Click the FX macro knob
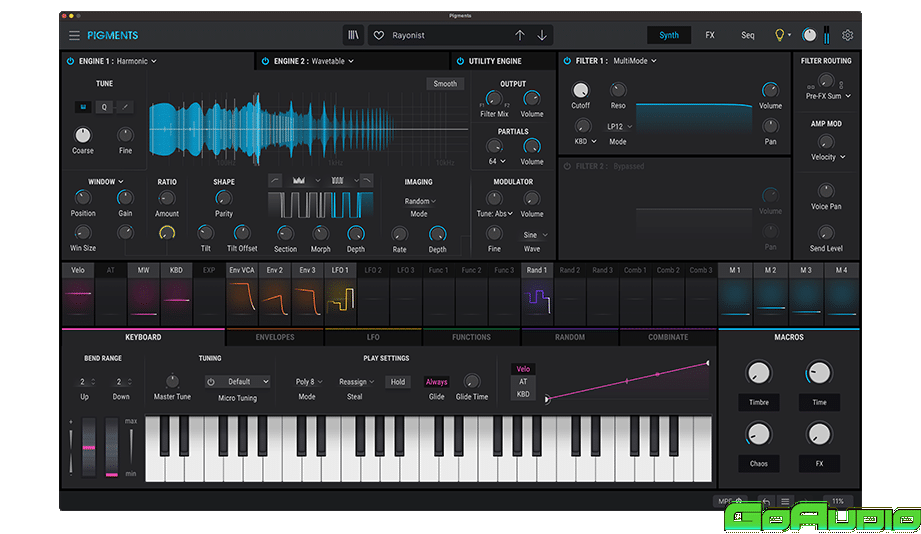The image size is (921, 534). coord(819,435)
